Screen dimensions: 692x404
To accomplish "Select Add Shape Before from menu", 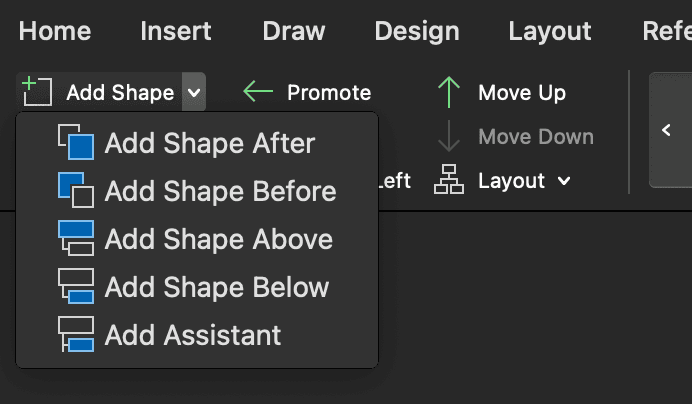I will 220,192.
